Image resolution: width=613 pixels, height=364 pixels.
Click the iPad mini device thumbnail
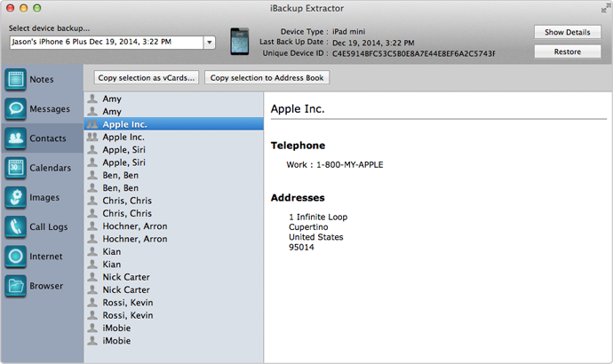tap(239, 41)
